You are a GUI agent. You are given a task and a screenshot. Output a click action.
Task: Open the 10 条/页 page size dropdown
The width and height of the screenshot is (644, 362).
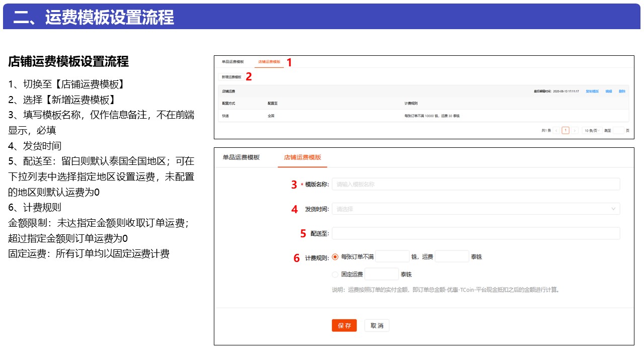coord(592,130)
